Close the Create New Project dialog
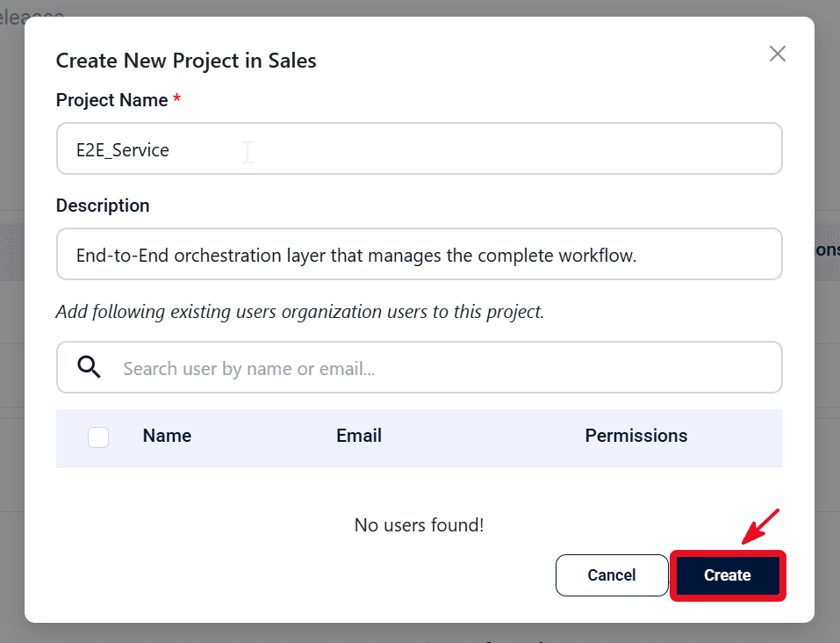 tap(778, 54)
